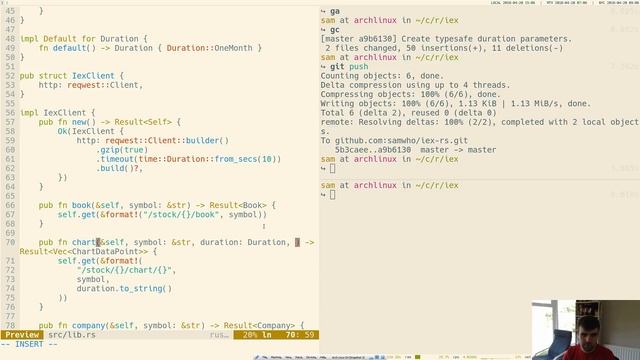Click '.gzip(true)' on line 60
The height and width of the screenshot is (360, 640).
[122, 150]
